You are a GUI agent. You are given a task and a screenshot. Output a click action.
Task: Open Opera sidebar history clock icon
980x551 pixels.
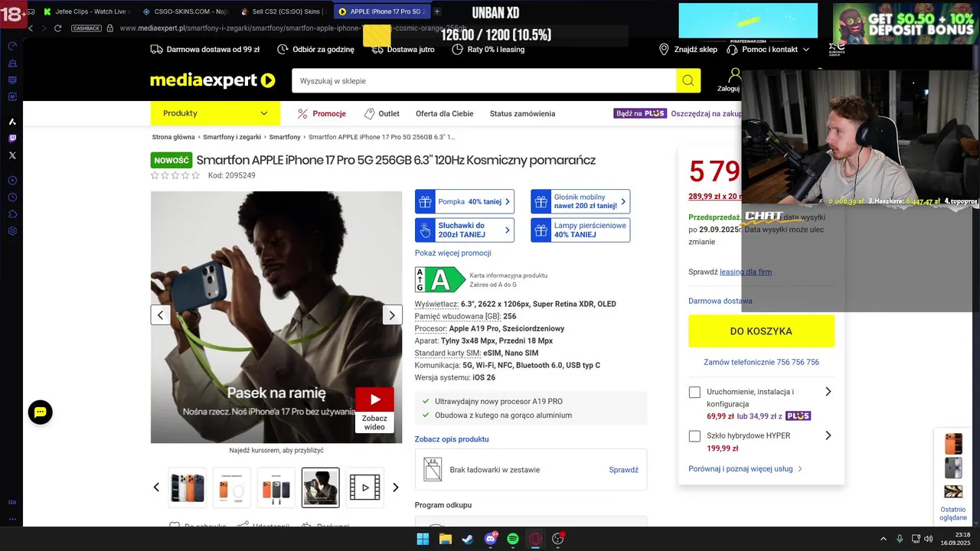coord(12,197)
